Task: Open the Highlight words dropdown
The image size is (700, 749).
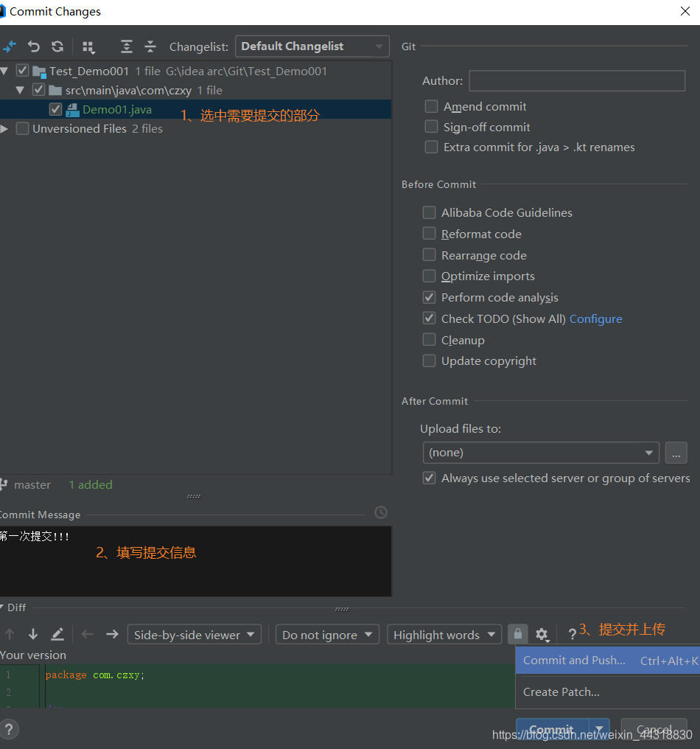Action: [444, 634]
